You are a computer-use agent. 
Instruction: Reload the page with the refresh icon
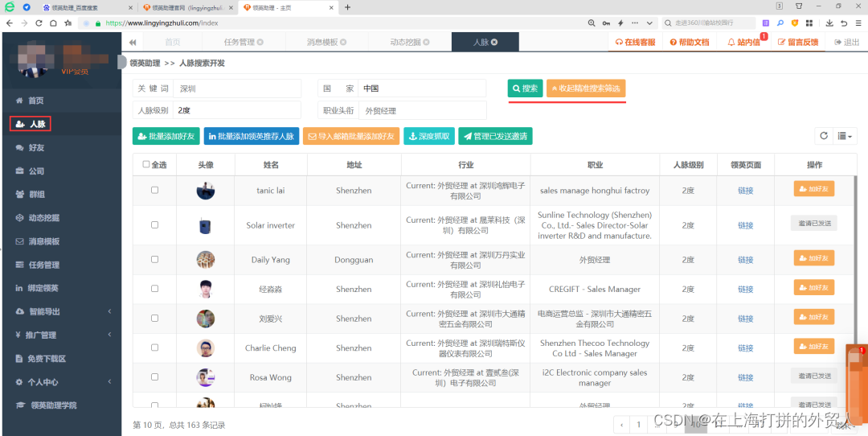tap(39, 23)
